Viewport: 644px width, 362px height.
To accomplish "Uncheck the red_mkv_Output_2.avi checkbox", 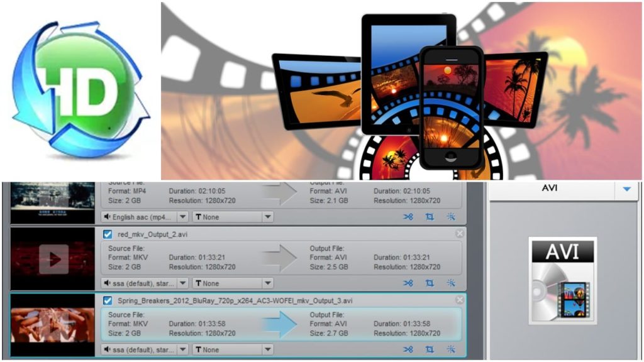I will click(108, 234).
